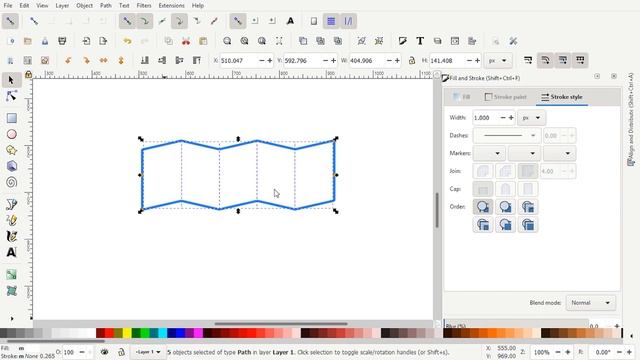Click the Rotate 90 counter-clockwise icon

click(x=68, y=60)
